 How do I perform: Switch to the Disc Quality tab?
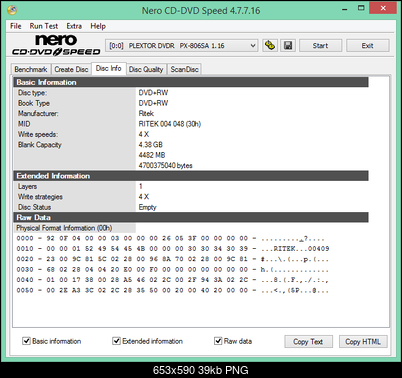point(146,69)
